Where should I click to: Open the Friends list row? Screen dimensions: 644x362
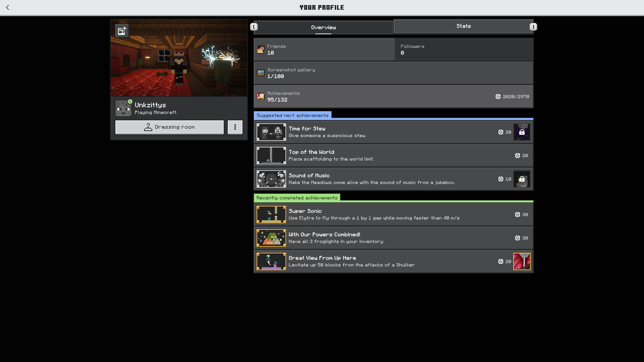coord(324,50)
